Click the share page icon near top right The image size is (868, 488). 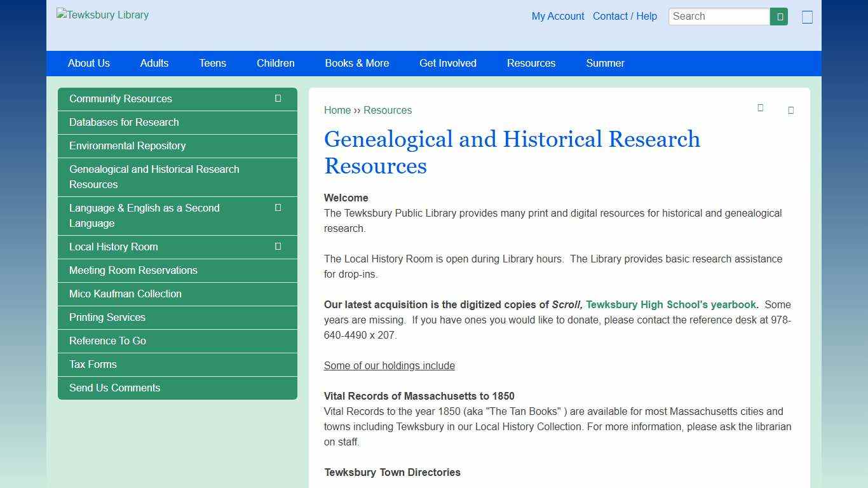point(790,110)
